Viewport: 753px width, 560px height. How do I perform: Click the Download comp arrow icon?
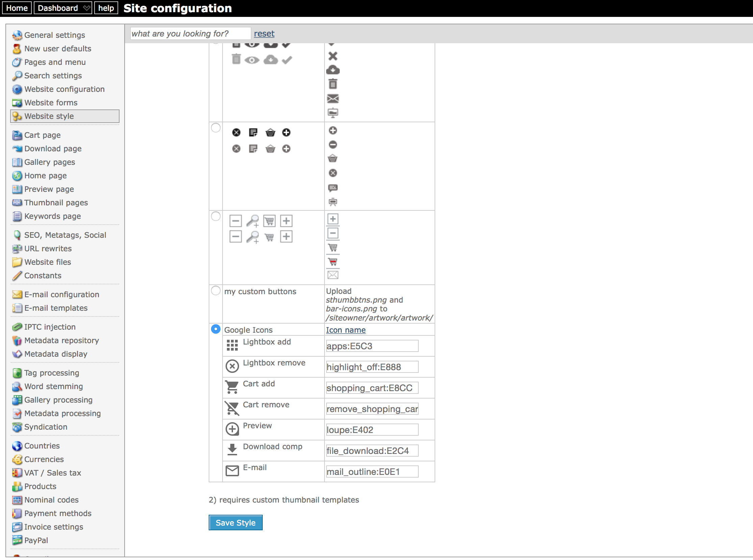point(232,450)
